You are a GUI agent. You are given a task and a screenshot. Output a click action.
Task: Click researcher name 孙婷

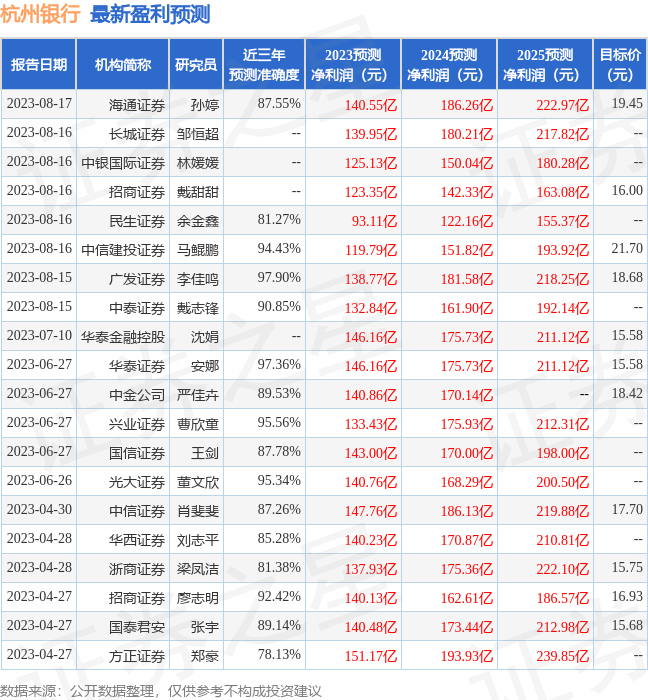[x=205, y=105]
